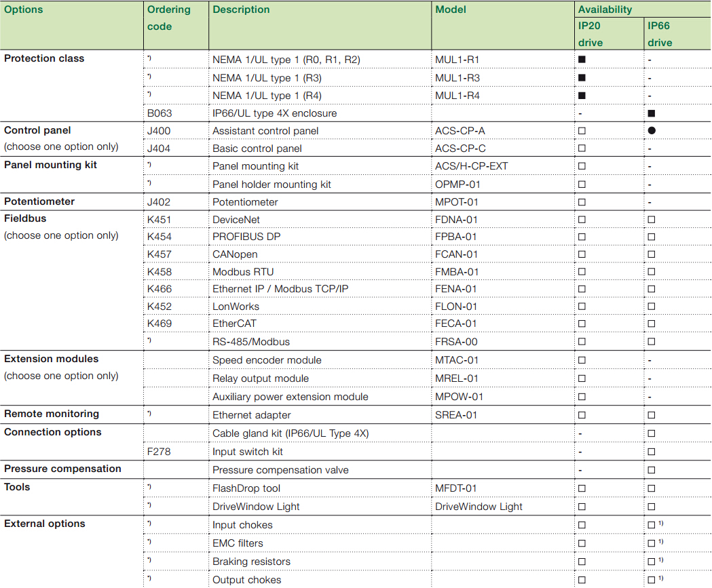Select model SREA-01

(456, 415)
